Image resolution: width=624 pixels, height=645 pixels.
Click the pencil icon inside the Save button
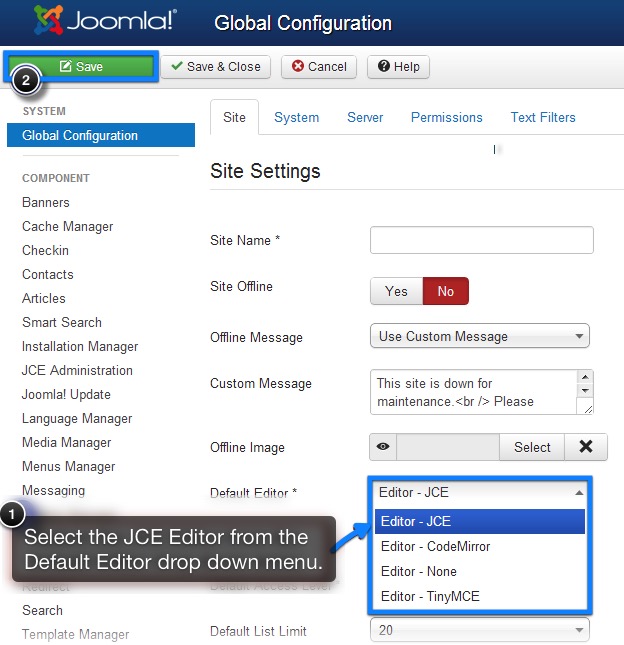point(65,66)
